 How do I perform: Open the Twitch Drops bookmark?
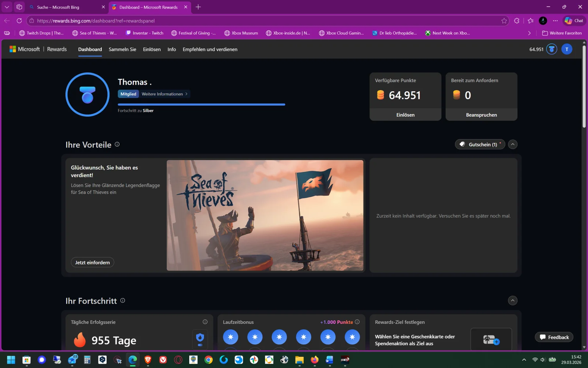tap(41, 33)
